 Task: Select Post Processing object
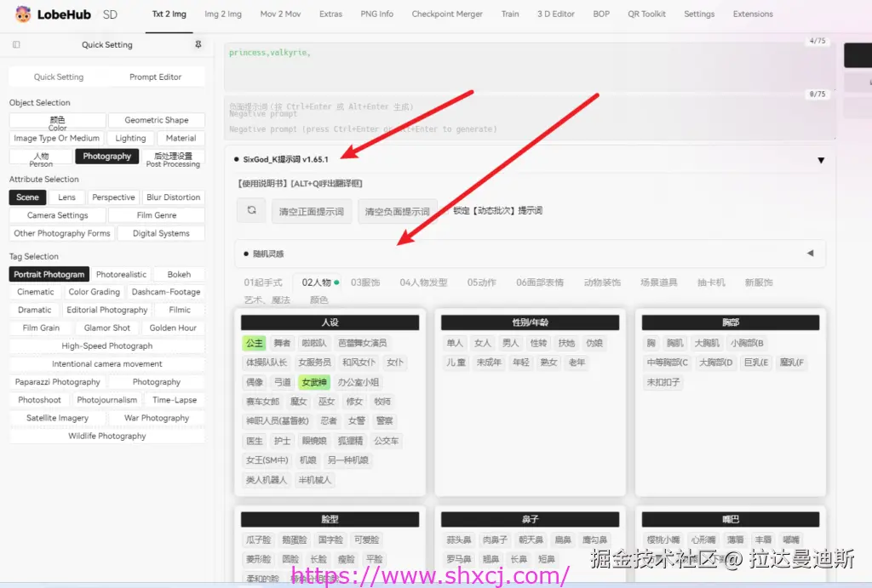pyautogui.click(x=173, y=157)
